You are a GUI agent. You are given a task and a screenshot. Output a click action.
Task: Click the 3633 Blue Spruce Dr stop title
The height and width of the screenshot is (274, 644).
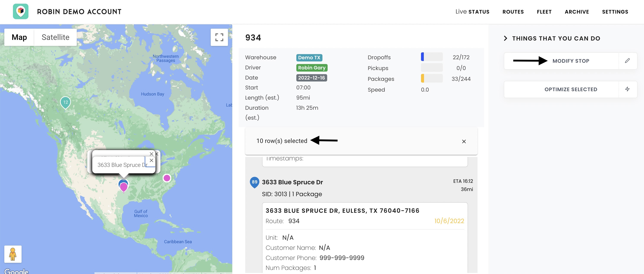[x=292, y=182]
